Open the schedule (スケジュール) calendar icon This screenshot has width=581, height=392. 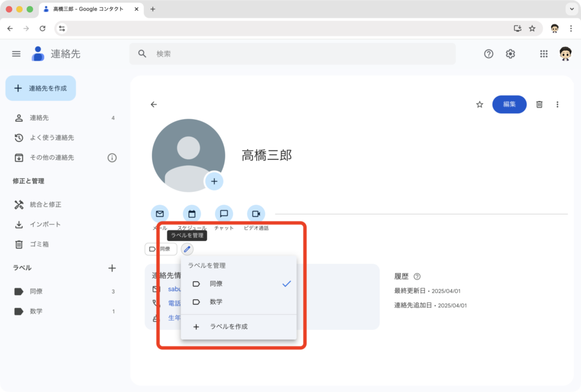pyautogui.click(x=192, y=214)
